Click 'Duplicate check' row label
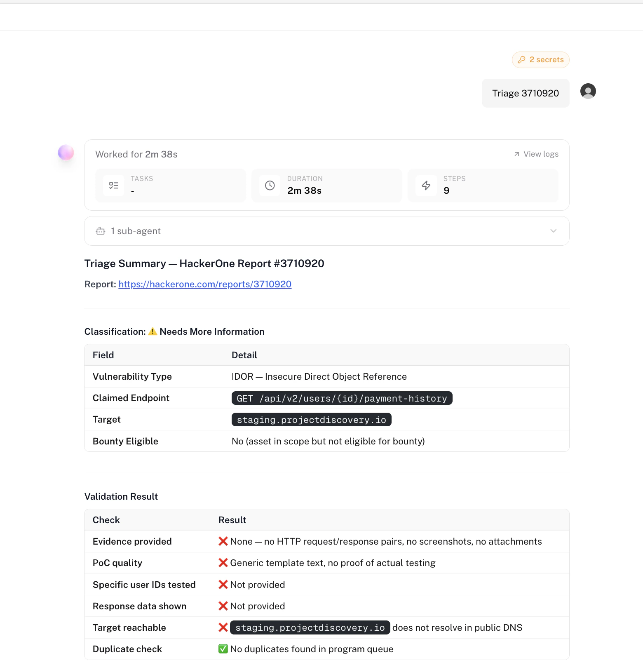 point(127,649)
